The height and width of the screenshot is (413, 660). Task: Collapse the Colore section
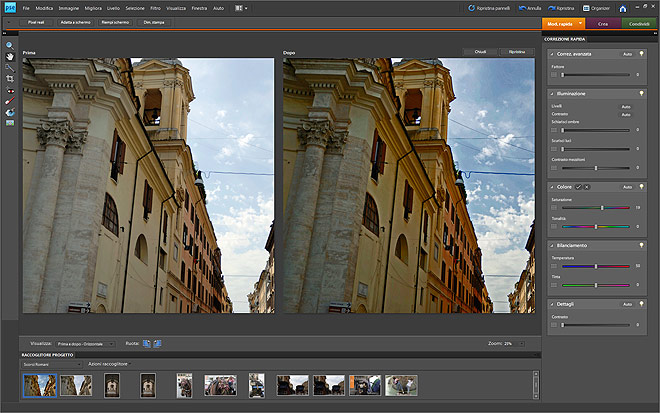pyautogui.click(x=552, y=187)
